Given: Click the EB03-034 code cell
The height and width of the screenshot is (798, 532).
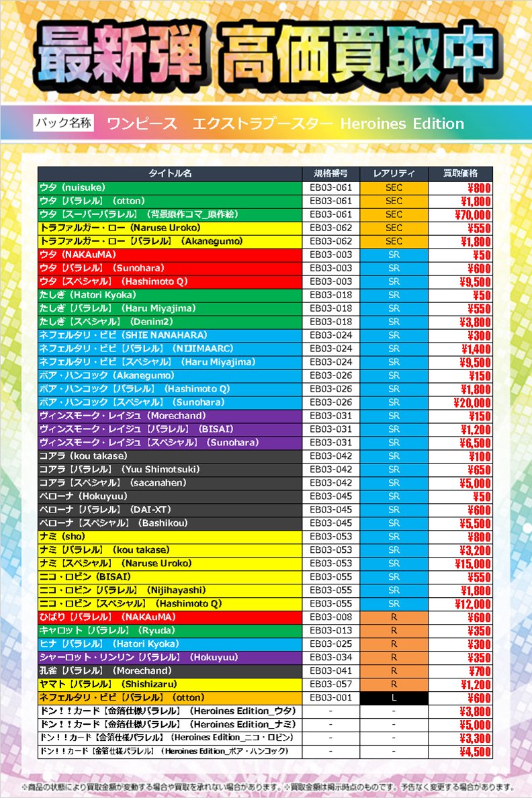Looking at the screenshot, I should pos(331,658).
